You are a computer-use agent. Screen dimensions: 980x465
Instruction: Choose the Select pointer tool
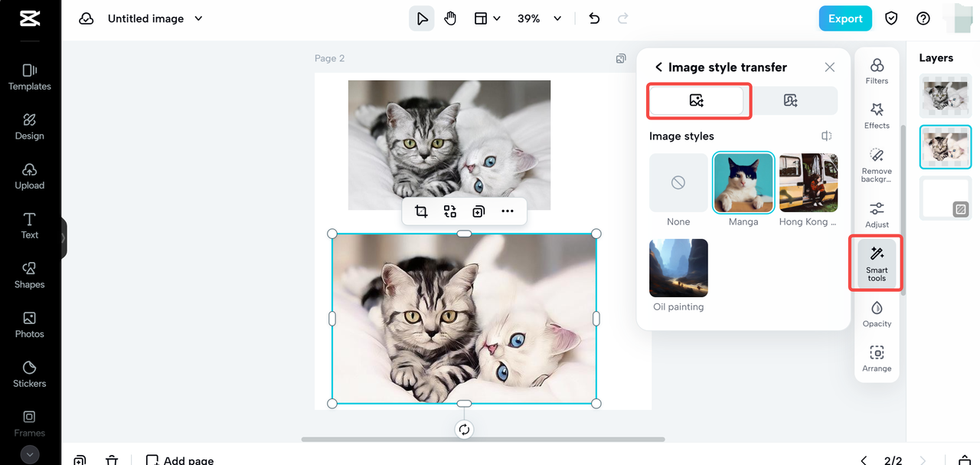pyautogui.click(x=422, y=18)
